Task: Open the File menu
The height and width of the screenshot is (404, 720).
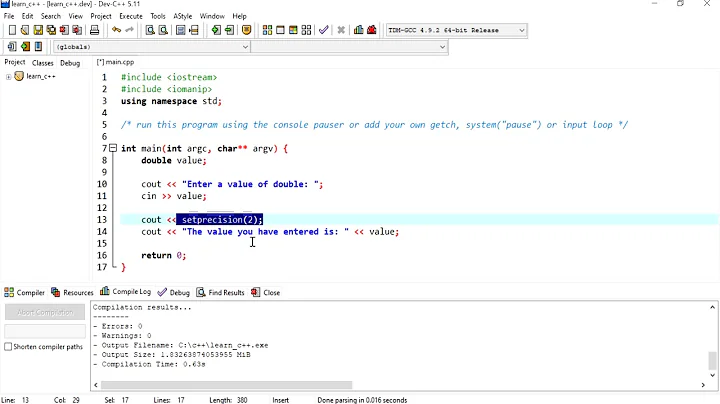Action: click(9, 16)
